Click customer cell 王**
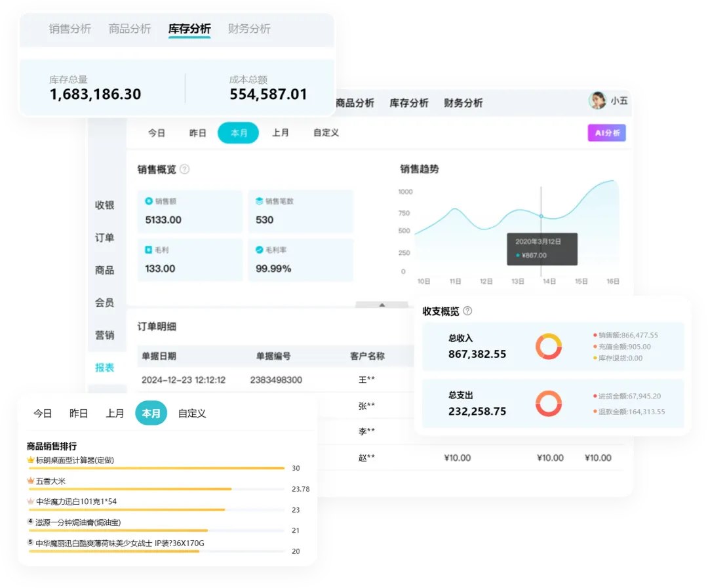 pos(366,380)
